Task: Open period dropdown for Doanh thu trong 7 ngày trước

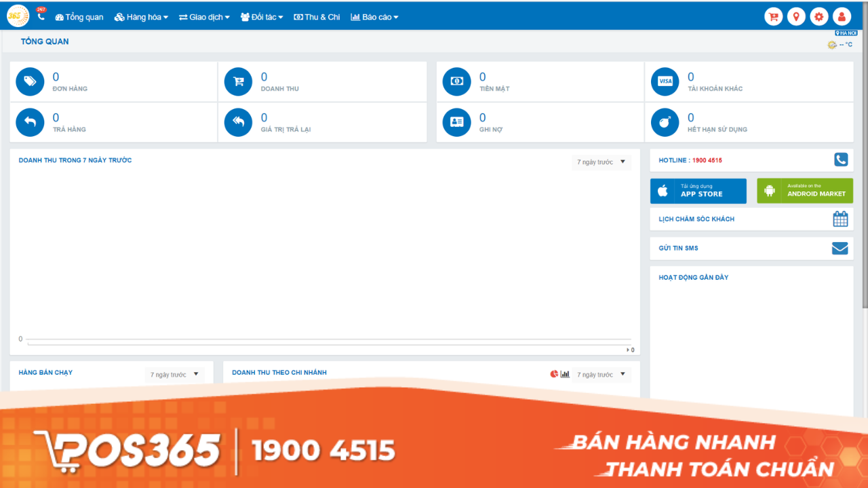Action: [601, 162]
